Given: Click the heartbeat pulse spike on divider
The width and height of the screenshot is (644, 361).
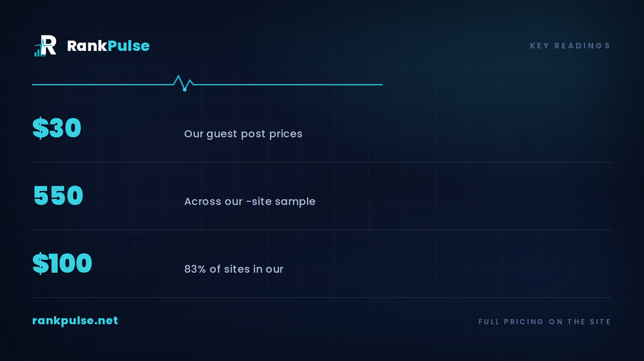Looking at the screenshot, I should tap(183, 83).
